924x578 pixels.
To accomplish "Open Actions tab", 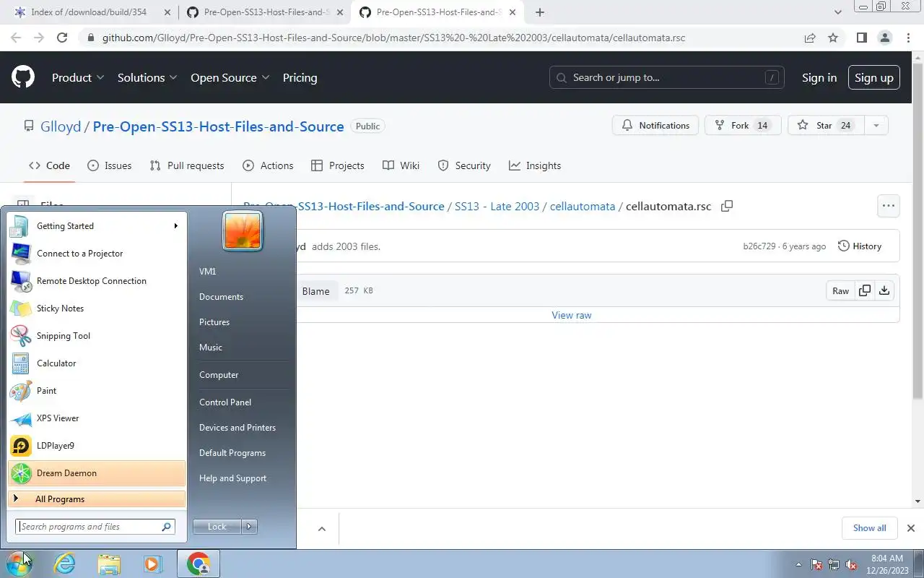I will tap(268, 165).
